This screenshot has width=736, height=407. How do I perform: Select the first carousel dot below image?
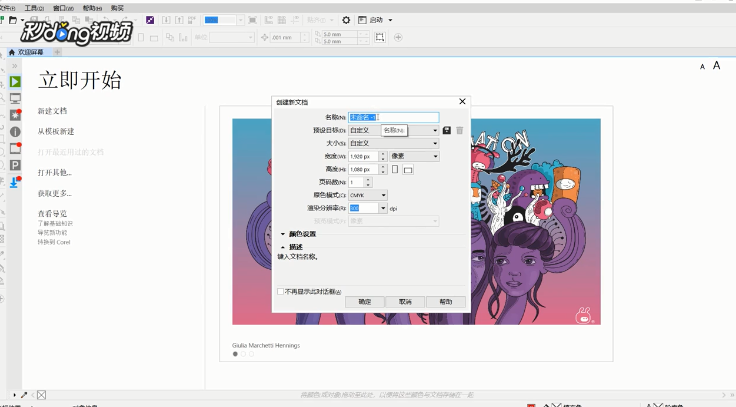(235, 354)
